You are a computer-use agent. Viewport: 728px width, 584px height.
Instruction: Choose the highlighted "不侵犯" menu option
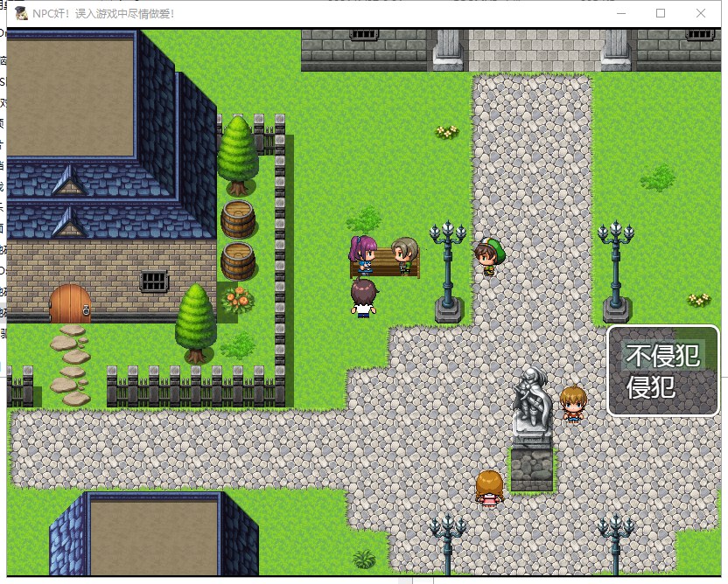pyautogui.click(x=663, y=355)
